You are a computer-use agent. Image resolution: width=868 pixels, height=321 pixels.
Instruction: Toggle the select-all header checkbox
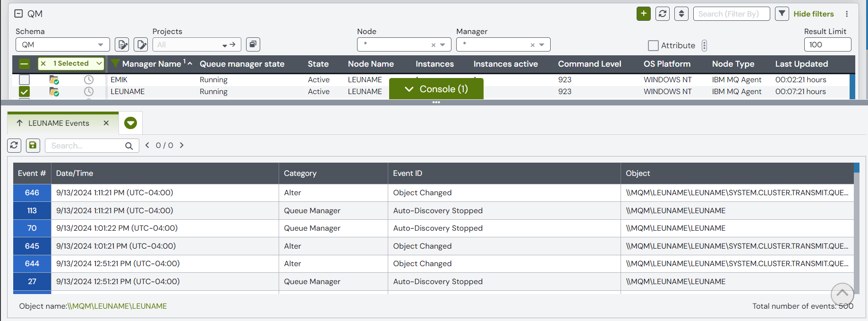click(25, 63)
